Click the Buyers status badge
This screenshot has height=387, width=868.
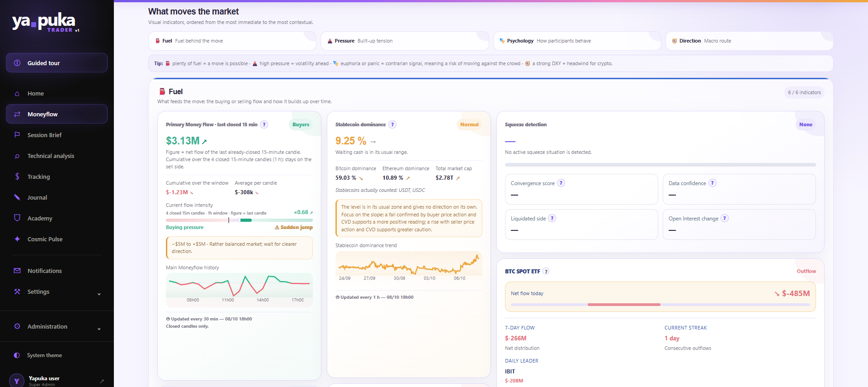301,124
